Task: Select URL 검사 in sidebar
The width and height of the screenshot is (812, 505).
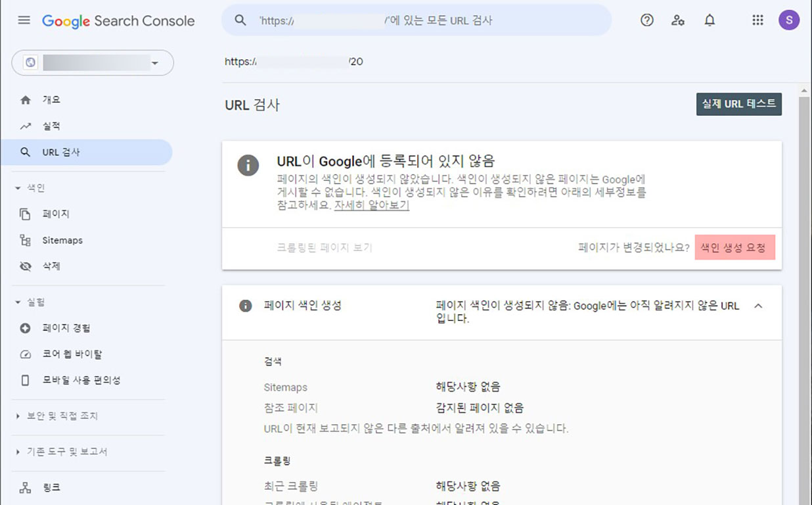Action: pyautogui.click(x=86, y=152)
